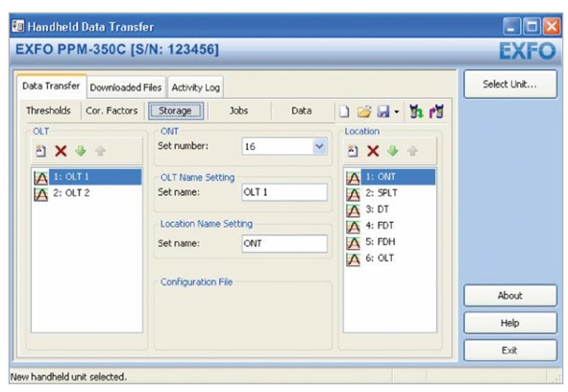Open the Activity Log tab
568x392 pixels.
pyautogui.click(x=196, y=87)
